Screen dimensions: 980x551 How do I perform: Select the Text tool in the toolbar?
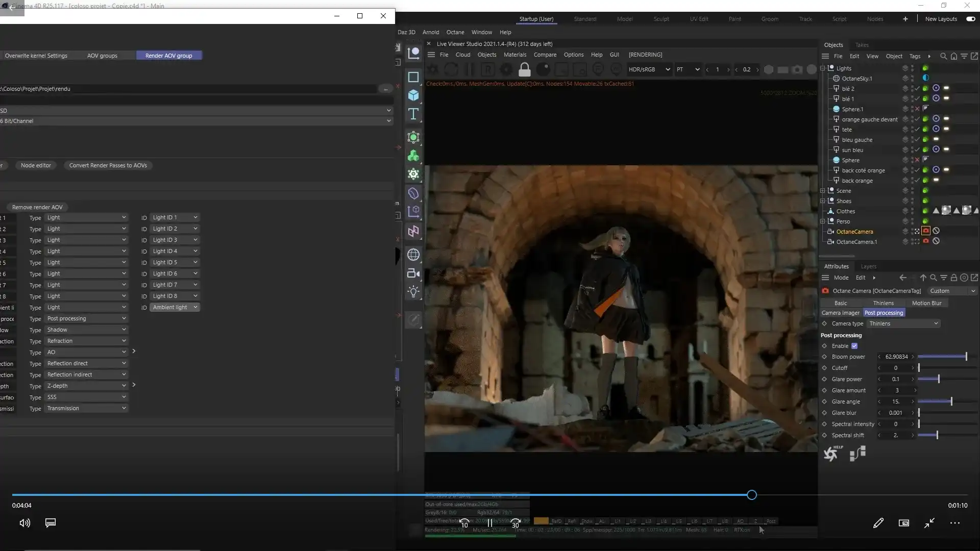click(x=413, y=114)
